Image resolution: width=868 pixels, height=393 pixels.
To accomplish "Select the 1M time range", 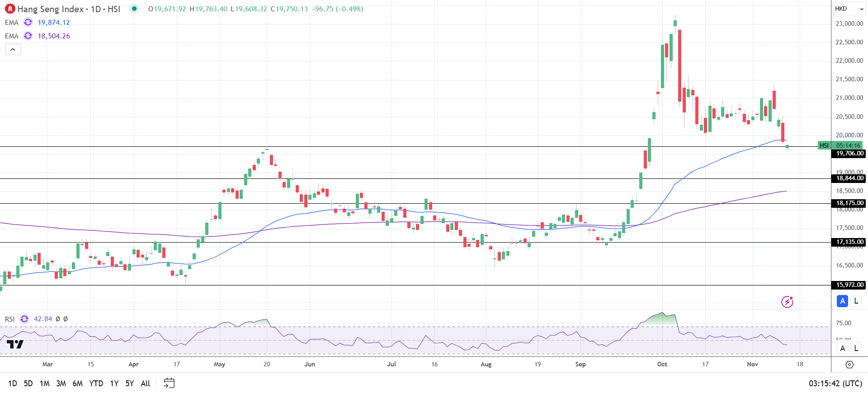I will pyautogui.click(x=44, y=384).
